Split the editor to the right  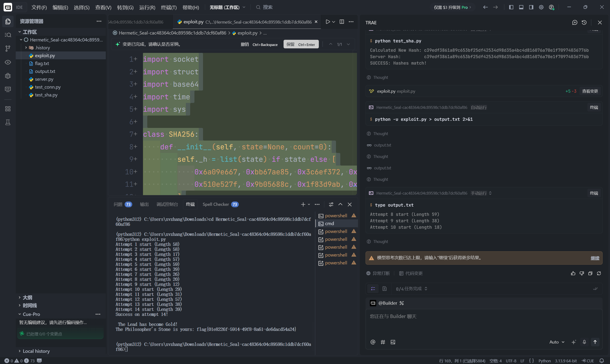pos(342,22)
